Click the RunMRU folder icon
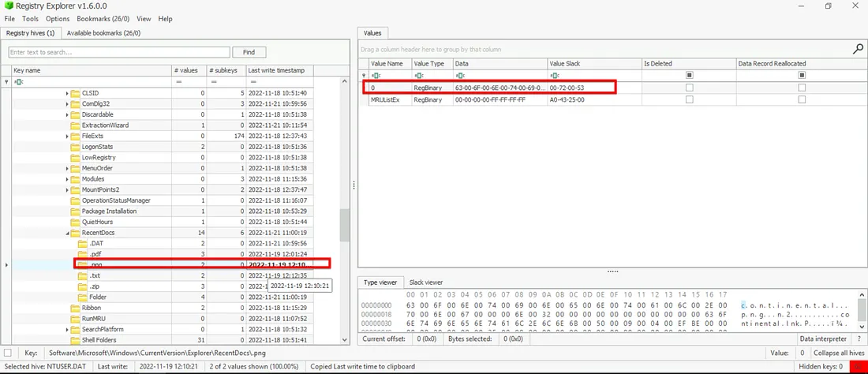The width and height of the screenshot is (868, 374). pos(76,318)
